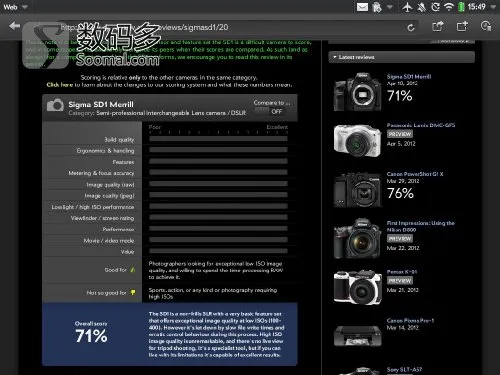Select the Build quality score bar
The width and height of the screenshot is (500, 375).
point(218,139)
